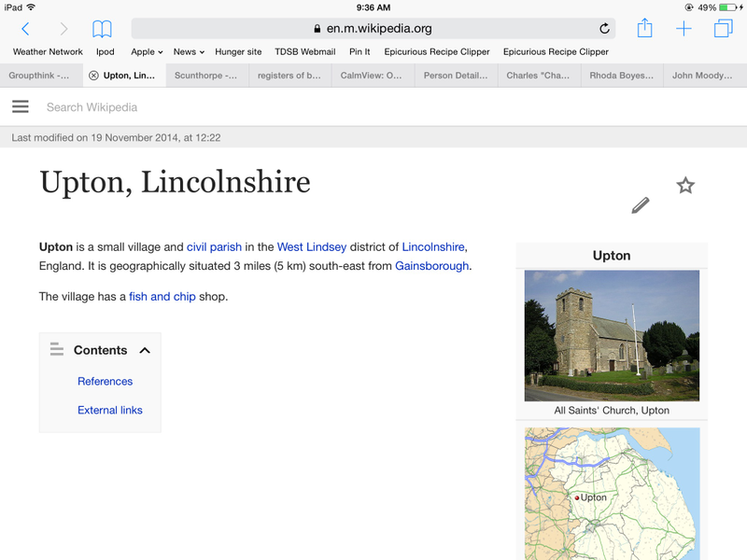The width and height of the screenshot is (747, 560).
Task: Follow the Gainsborough link
Action: coord(431,266)
